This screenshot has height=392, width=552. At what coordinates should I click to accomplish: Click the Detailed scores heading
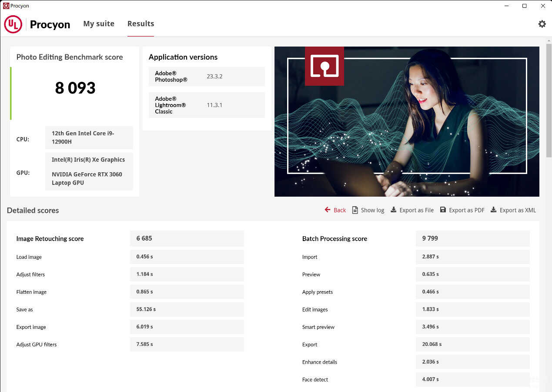[x=33, y=211]
